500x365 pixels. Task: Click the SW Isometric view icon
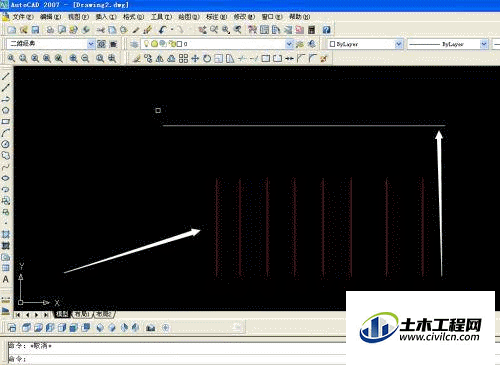click(100, 328)
